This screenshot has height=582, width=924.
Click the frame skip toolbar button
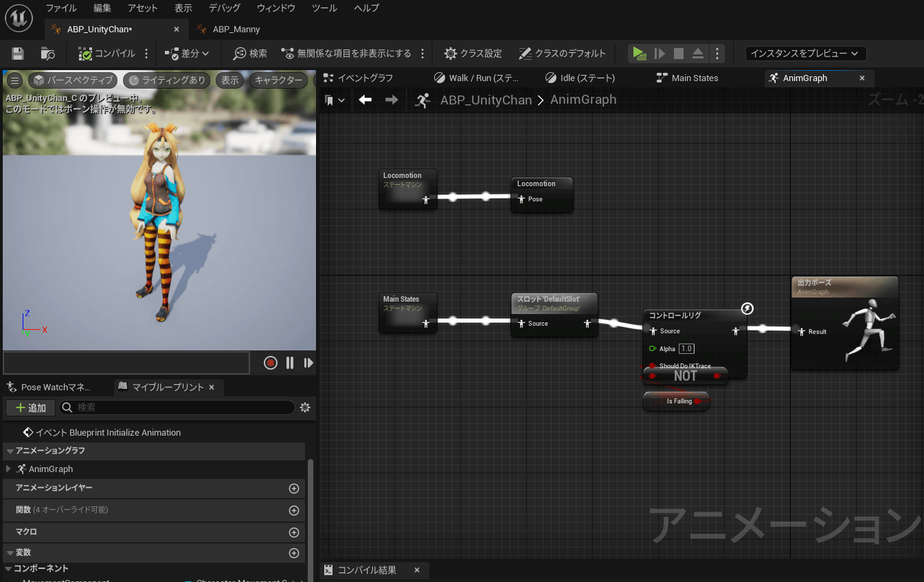click(x=660, y=54)
